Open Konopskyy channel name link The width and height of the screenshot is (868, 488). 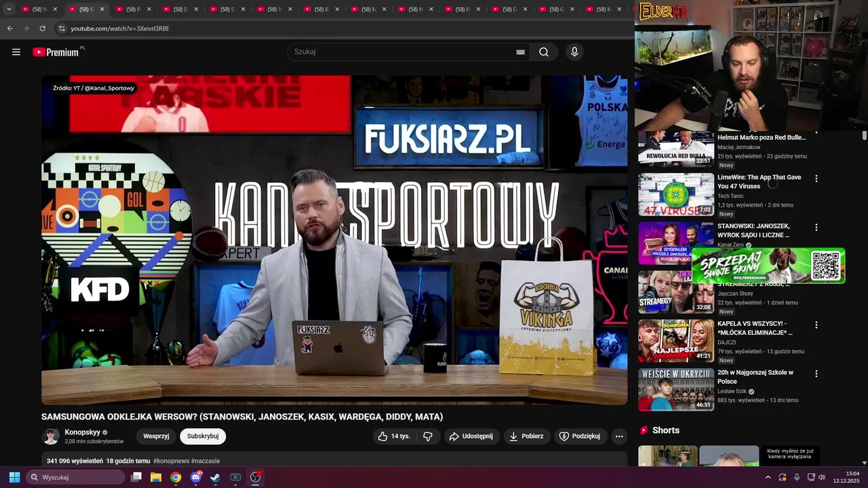click(x=82, y=432)
